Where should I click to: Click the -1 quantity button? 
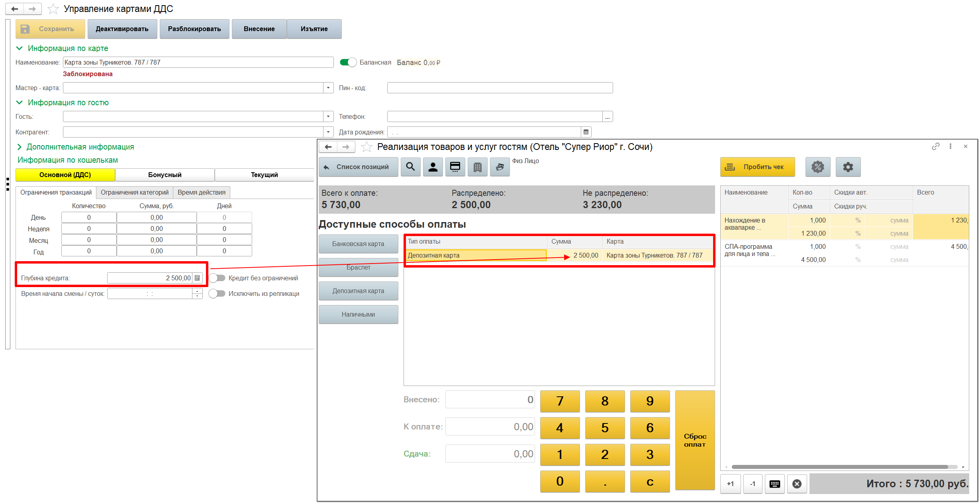pos(753,484)
